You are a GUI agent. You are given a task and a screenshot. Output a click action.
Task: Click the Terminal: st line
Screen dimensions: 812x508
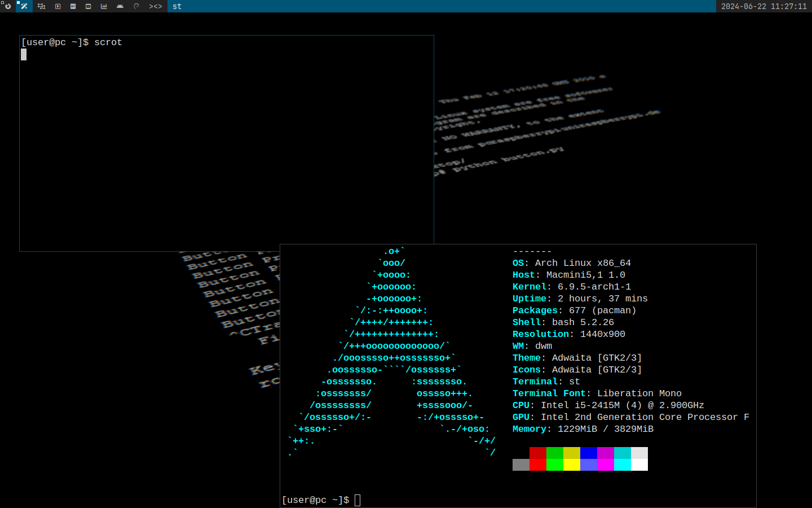click(546, 382)
